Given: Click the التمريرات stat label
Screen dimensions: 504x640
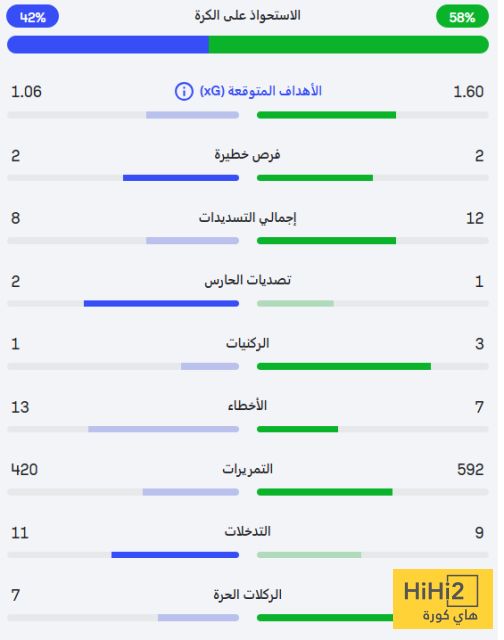Looking at the screenshot, I should click(x=247, y=469).
